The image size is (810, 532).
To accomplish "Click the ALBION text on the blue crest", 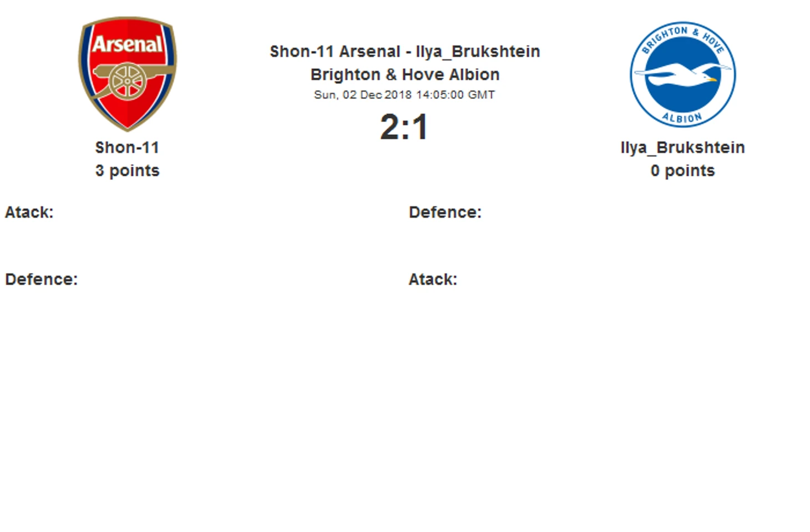I will pyautogui.click(x=682, y=118).
